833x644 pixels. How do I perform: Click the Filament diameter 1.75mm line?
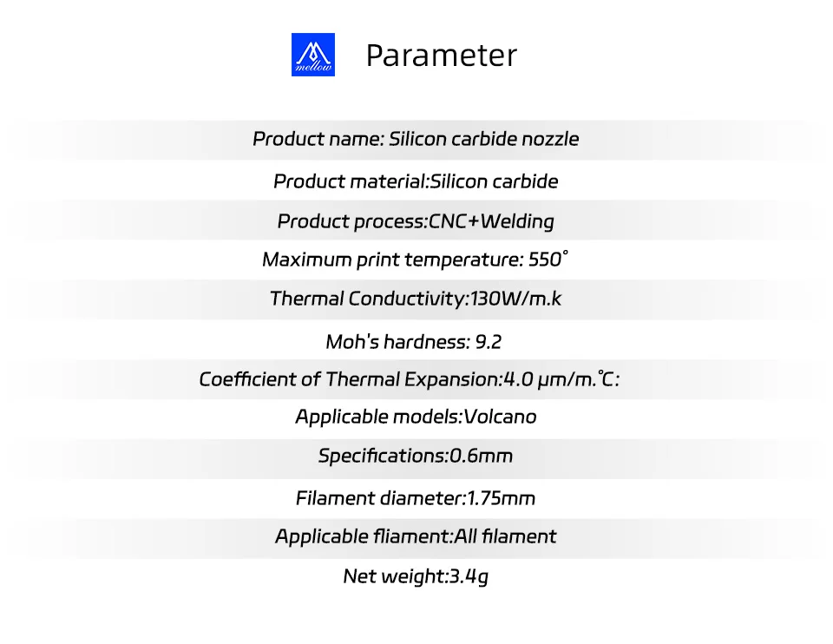416,498
